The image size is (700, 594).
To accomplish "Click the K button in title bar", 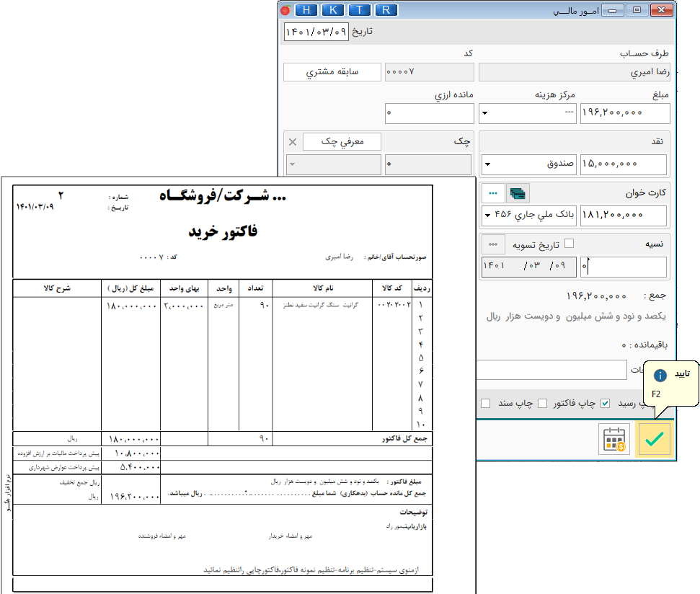I will point(334,9).
